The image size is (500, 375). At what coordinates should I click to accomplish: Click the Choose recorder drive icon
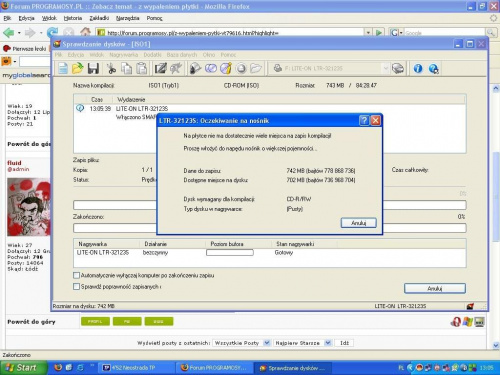[x=398, y=68]
